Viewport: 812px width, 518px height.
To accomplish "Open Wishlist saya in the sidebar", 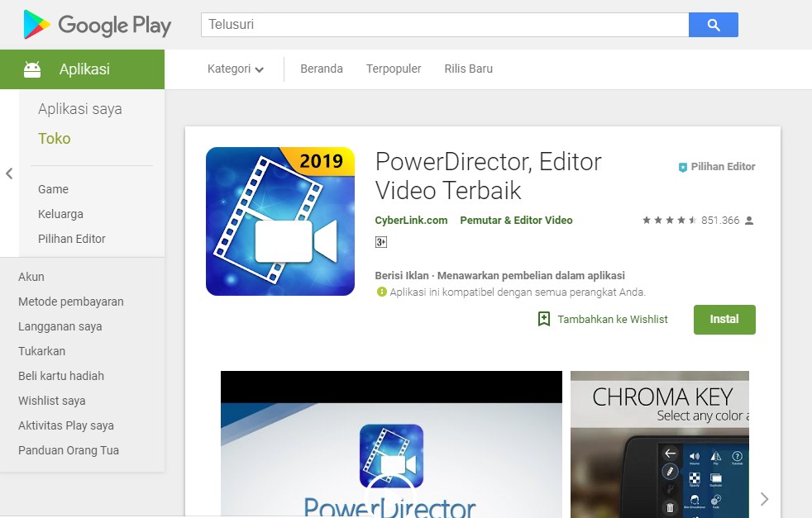I will pyautogui.click(x=52, y=401).
